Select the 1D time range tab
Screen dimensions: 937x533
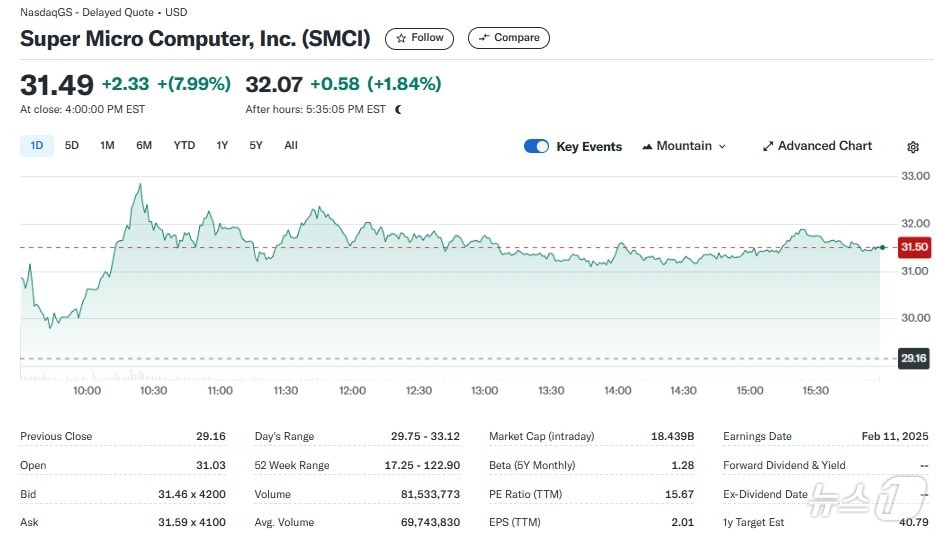(37, 146)
